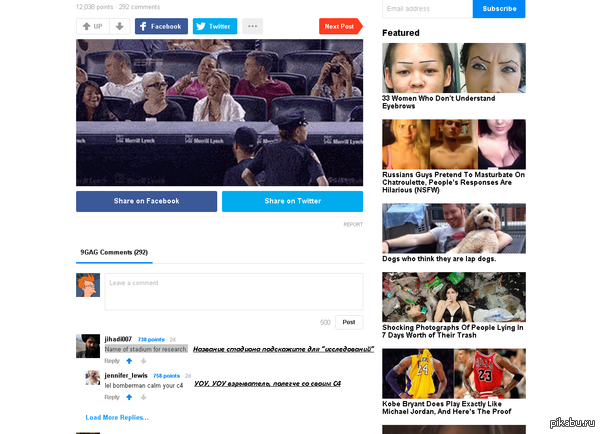This screenshot has height=434, width=600.
Task: Click jennifer_lewis avatar picture
Action: pyautogui.click(x=93, y=378)
